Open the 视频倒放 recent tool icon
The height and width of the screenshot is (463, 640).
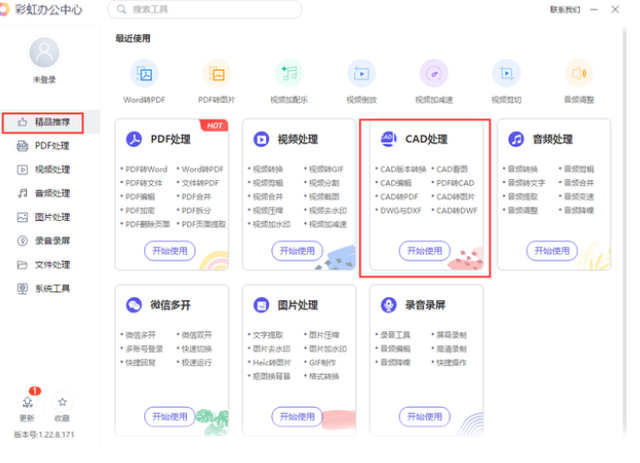click(362, 74)
